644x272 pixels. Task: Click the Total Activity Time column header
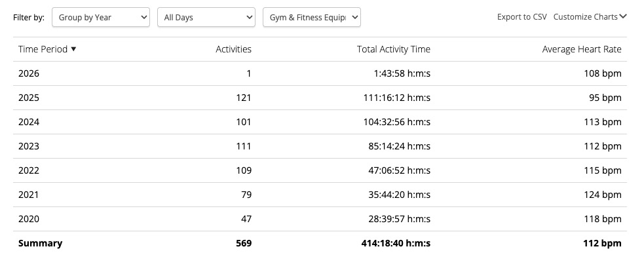coord(393,49)
